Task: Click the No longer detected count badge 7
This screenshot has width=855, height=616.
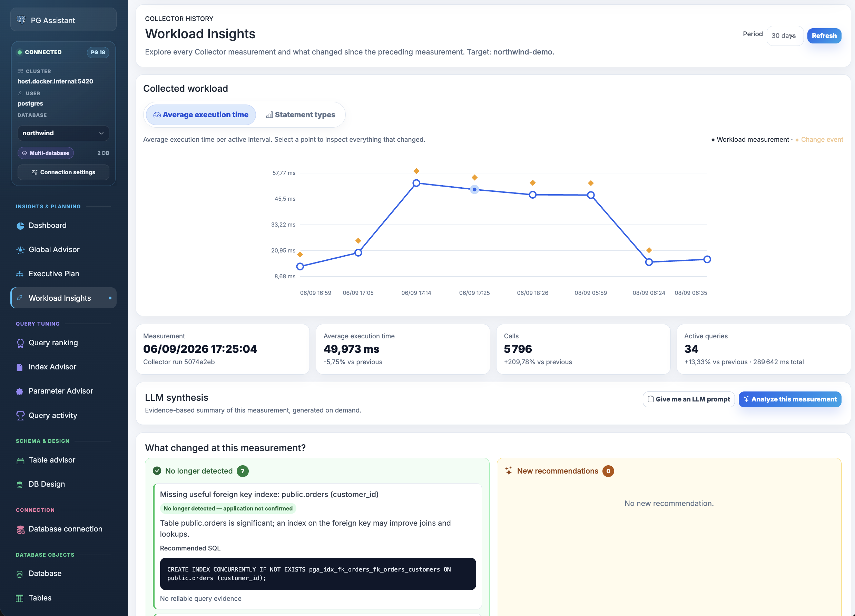Action: click(x=243, y=471)
